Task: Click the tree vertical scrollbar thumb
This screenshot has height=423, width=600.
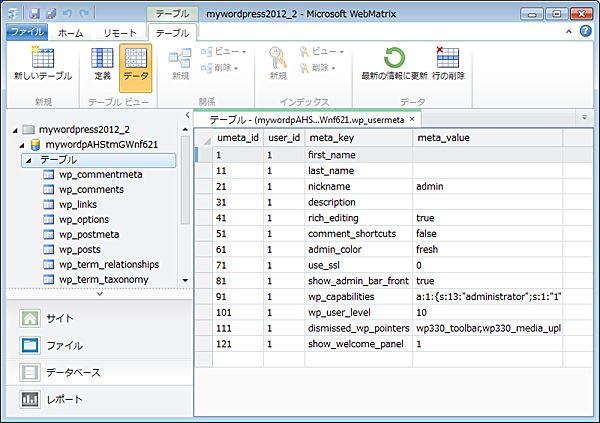Action: [185, 180]
